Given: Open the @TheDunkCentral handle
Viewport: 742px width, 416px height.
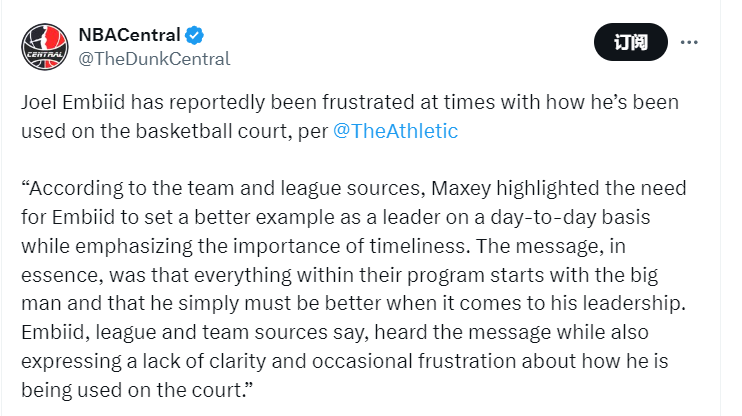Looking at the screenshot, I should [x=154, y=59].
